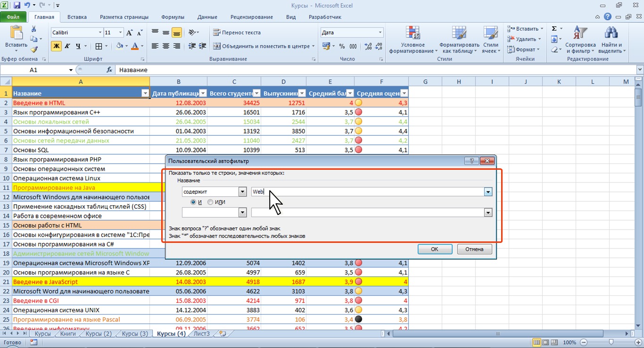Align cell text to the right
The height and width of the screenshot is (348, 644).
tap(177, 46)
